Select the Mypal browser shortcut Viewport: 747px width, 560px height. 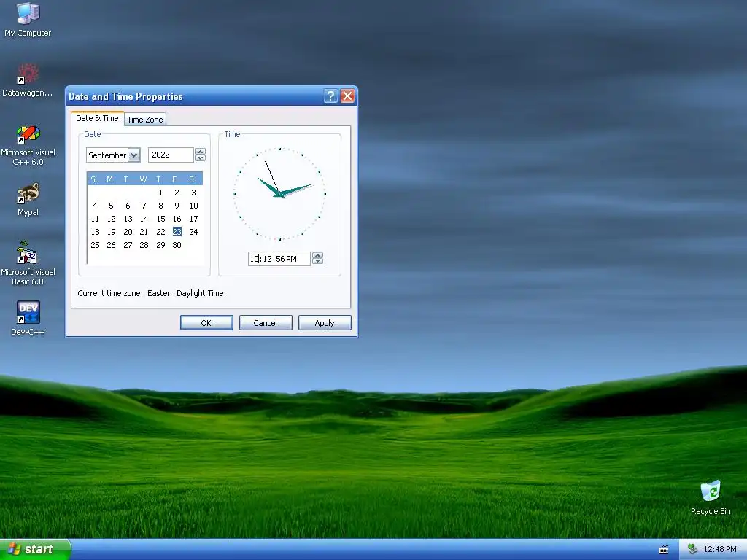tap(28, 200)
